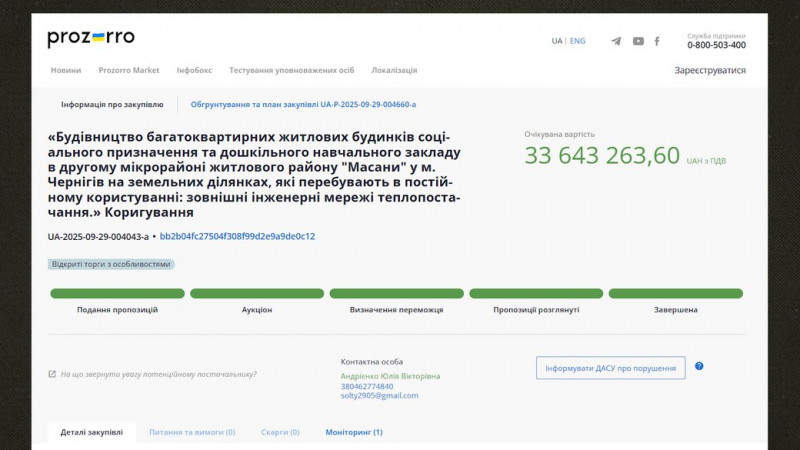Image resolution: width=800 pixels, height=450 pixels.
Task: Open the Локалізація menu item
Action: click(394, 70)
